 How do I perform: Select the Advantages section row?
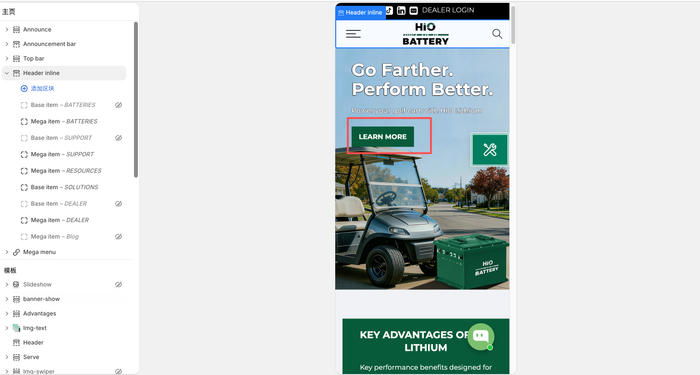pos(64,313)
